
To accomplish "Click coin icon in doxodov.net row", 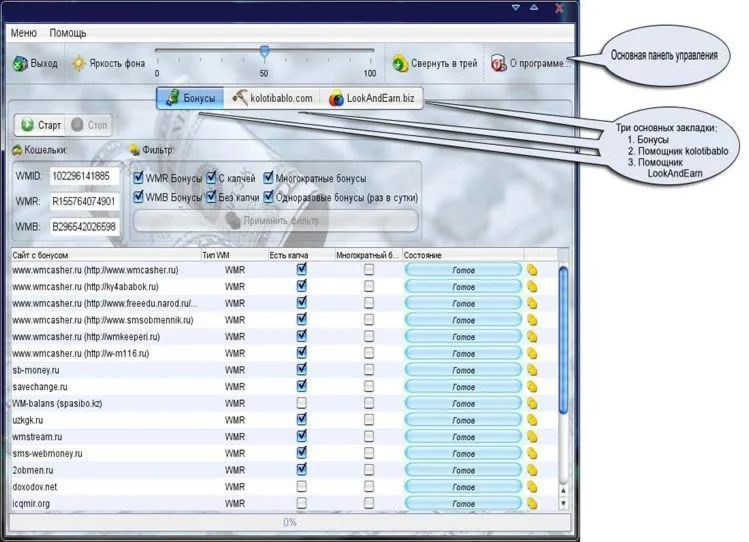I will (532, 486).
